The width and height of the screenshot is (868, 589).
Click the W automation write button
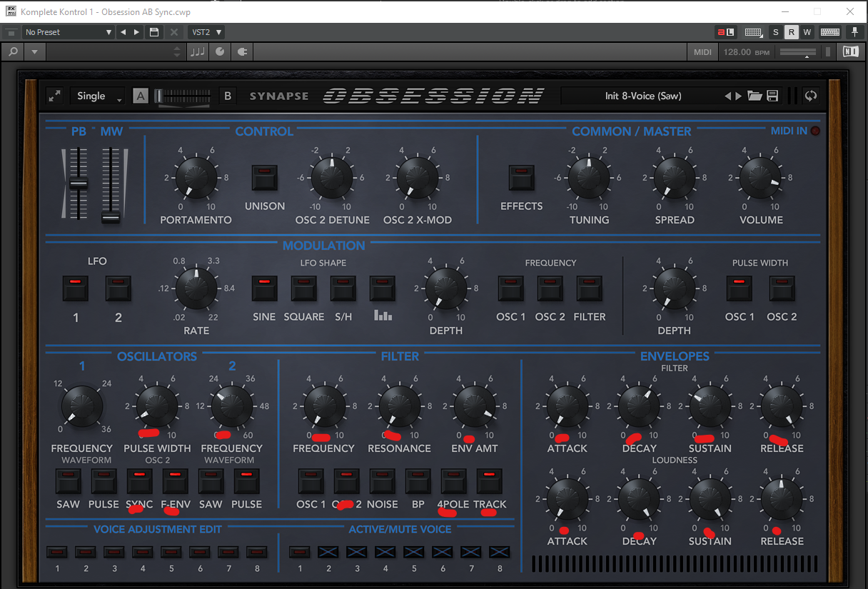[807, 32]
